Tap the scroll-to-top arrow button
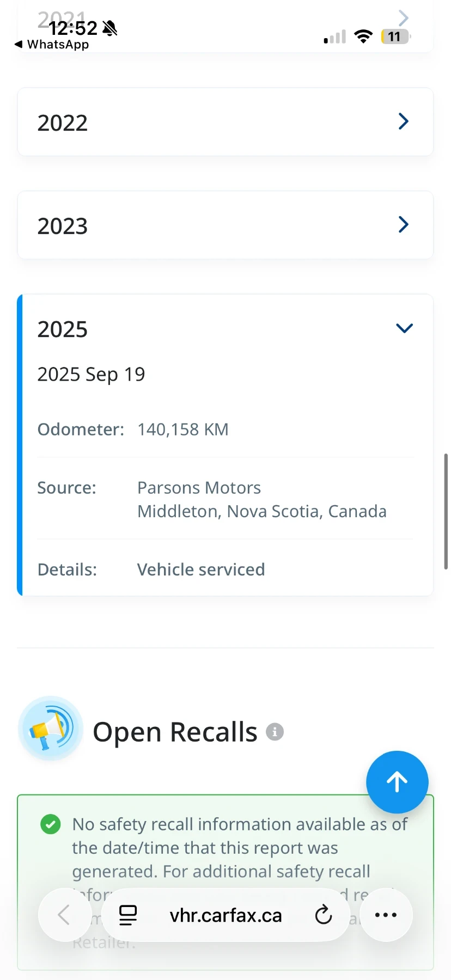Viewport: 451px width, 980px height. [x=397, y=782]
